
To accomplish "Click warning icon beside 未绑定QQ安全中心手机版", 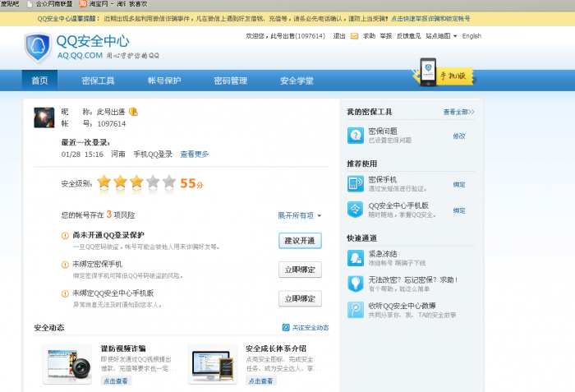I will tap(65, 293).
